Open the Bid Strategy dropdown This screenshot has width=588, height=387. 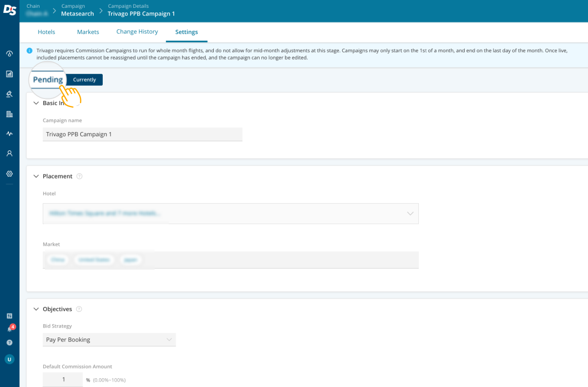pyautogui.click(x=109, y=340)
